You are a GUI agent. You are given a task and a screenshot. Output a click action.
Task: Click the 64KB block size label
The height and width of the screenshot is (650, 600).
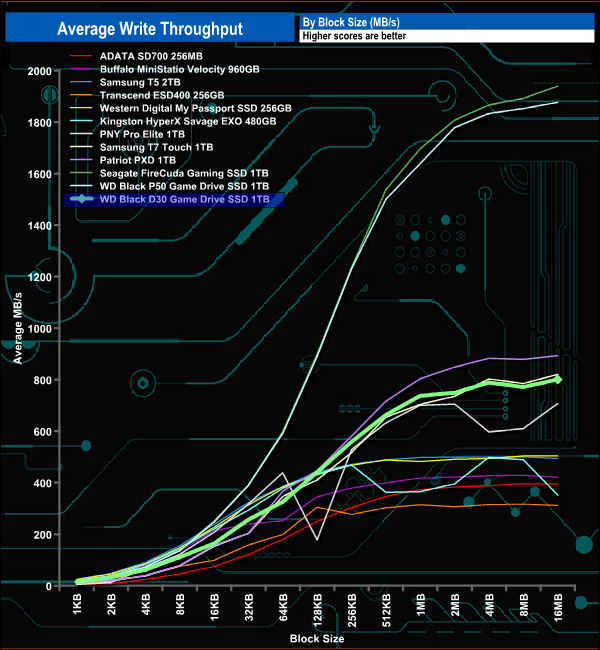click(283, 607)
